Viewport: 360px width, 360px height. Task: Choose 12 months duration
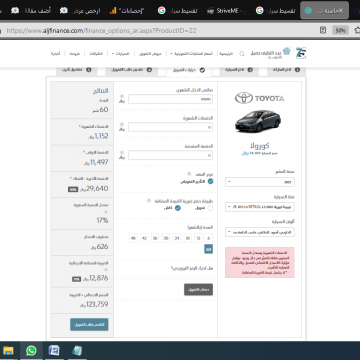point(198,238)
